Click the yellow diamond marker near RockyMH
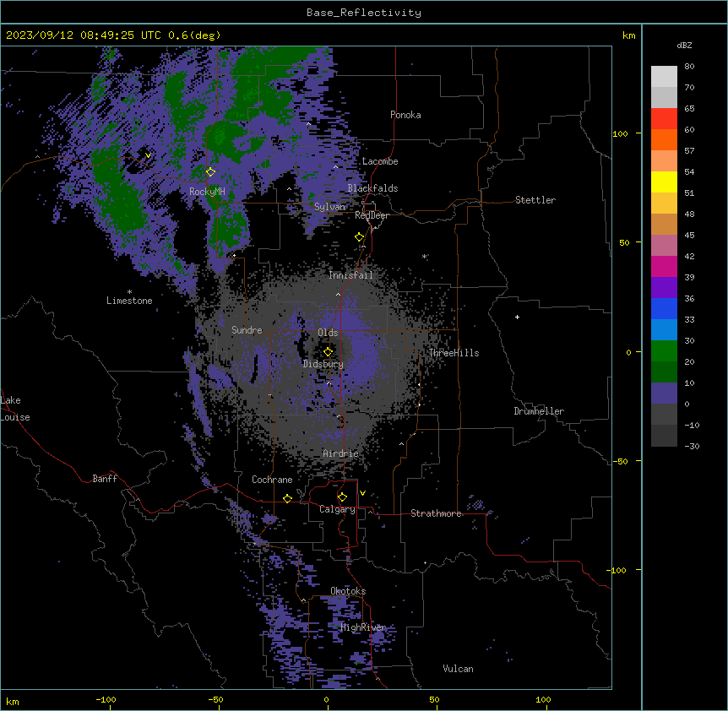This screenshot has width=728, height=711. pyautogui.click(x=210, y=171)
